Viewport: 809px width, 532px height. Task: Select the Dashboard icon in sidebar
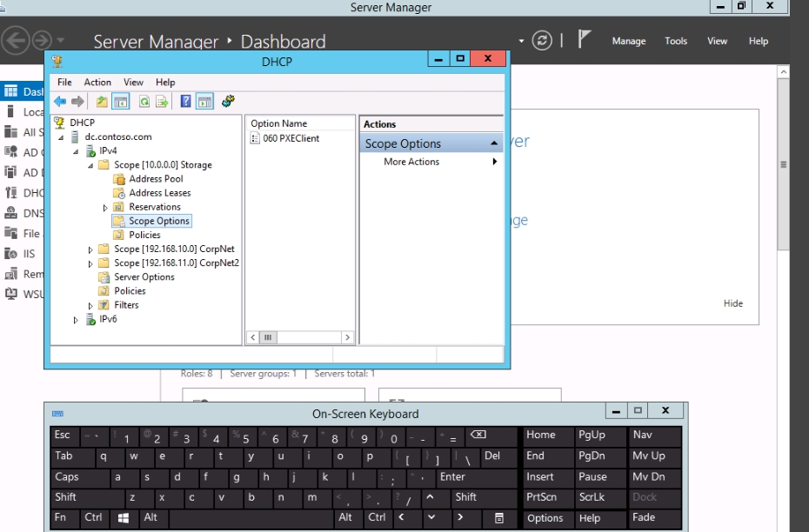click(x=10, y=91)
